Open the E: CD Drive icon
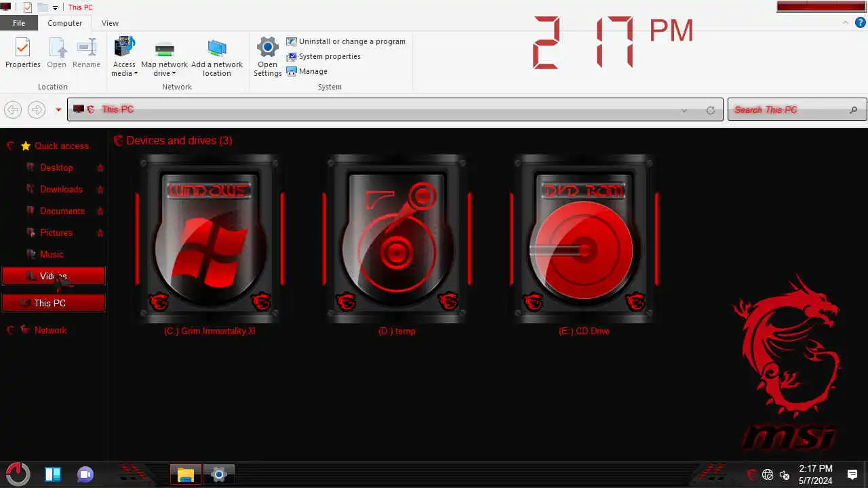The width and height of the screenshot is (868, 488). (584, 239)
